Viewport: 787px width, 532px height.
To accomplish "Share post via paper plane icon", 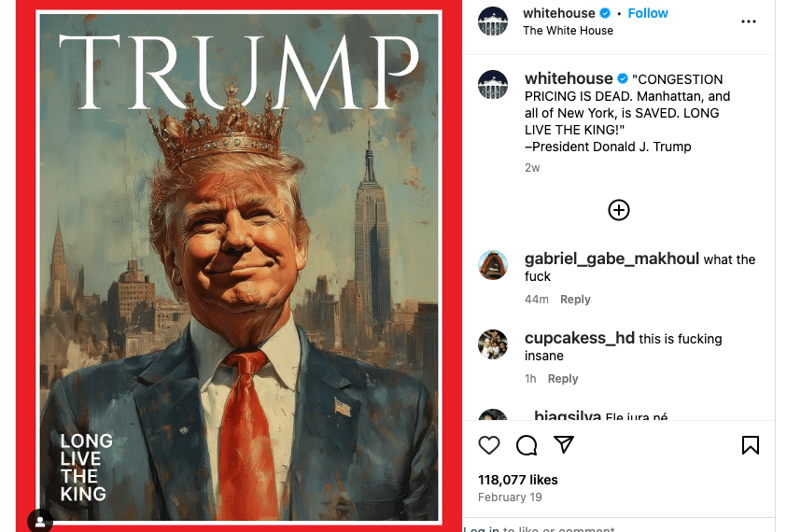I will [x=564, y=444].
